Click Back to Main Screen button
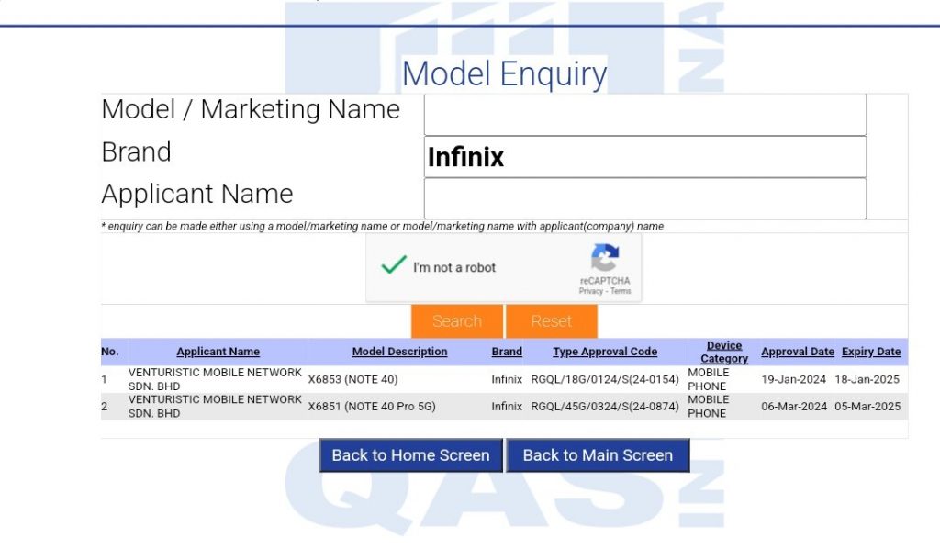 point(598,455)
